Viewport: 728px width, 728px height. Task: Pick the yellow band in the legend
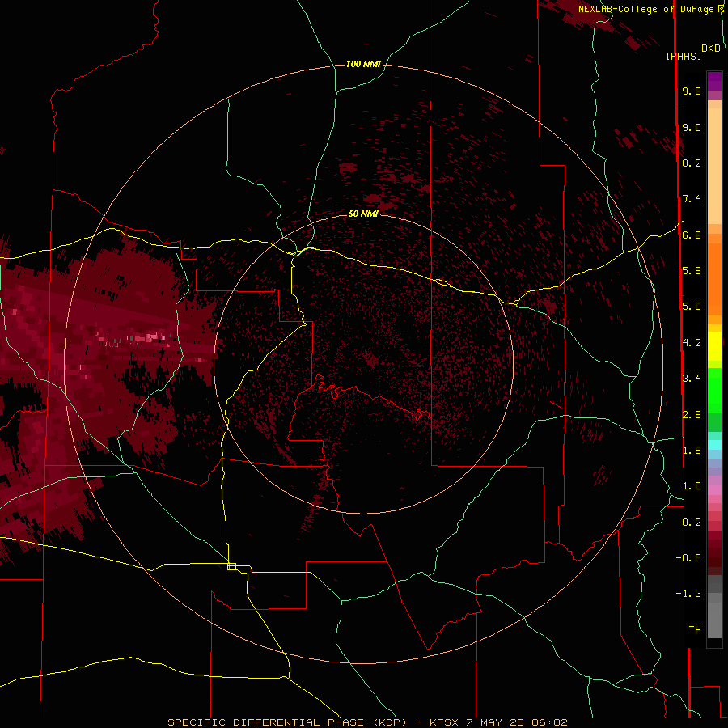(x=714, y=346)
